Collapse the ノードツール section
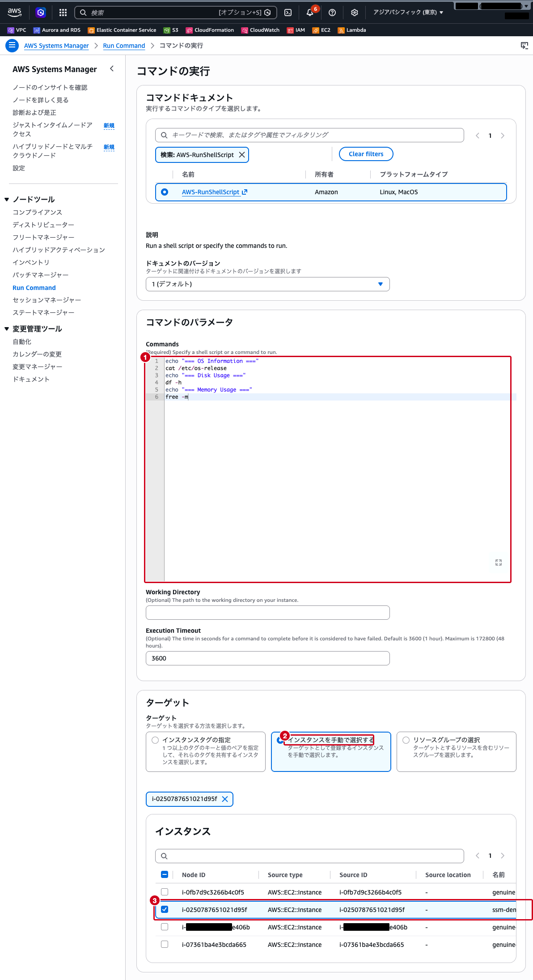 tap(7, 200)
